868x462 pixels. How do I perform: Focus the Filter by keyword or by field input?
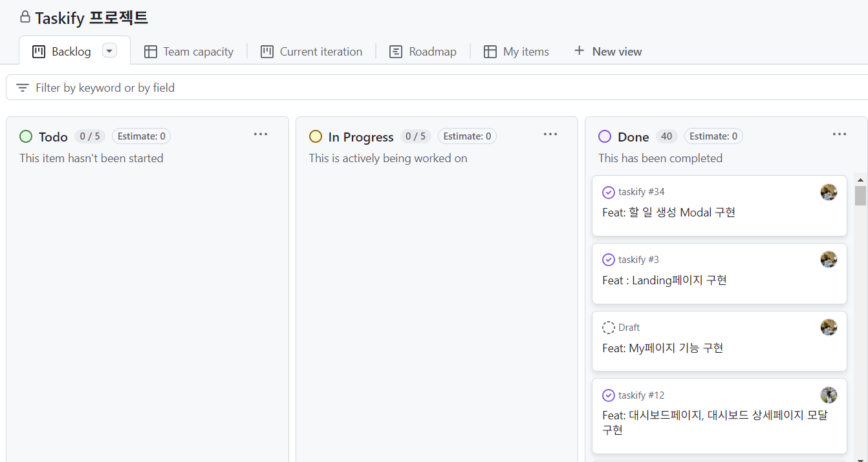point(437,87)
